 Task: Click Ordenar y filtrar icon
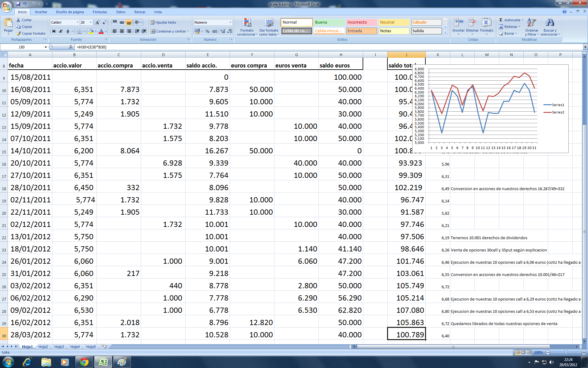(x=532, y=23)
